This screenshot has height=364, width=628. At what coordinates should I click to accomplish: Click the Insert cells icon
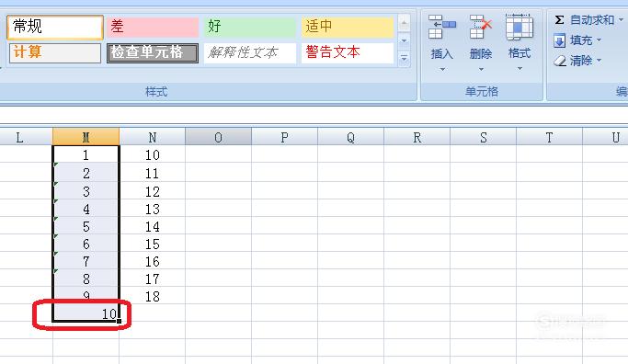(441, 28)
